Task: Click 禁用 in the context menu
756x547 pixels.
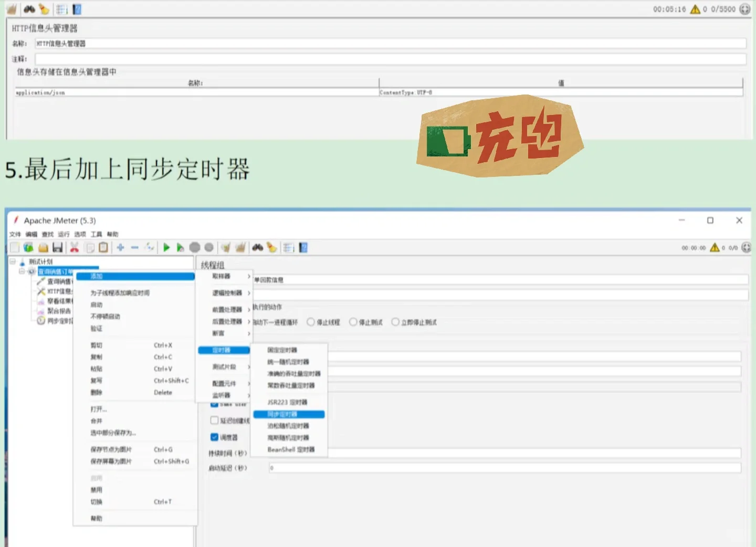Action: tap(135, 490)
